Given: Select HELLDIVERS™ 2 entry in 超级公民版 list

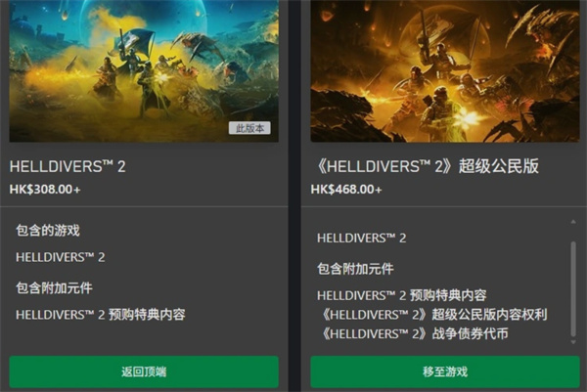Looking at the screenshot, I should [x=362, y=238].
